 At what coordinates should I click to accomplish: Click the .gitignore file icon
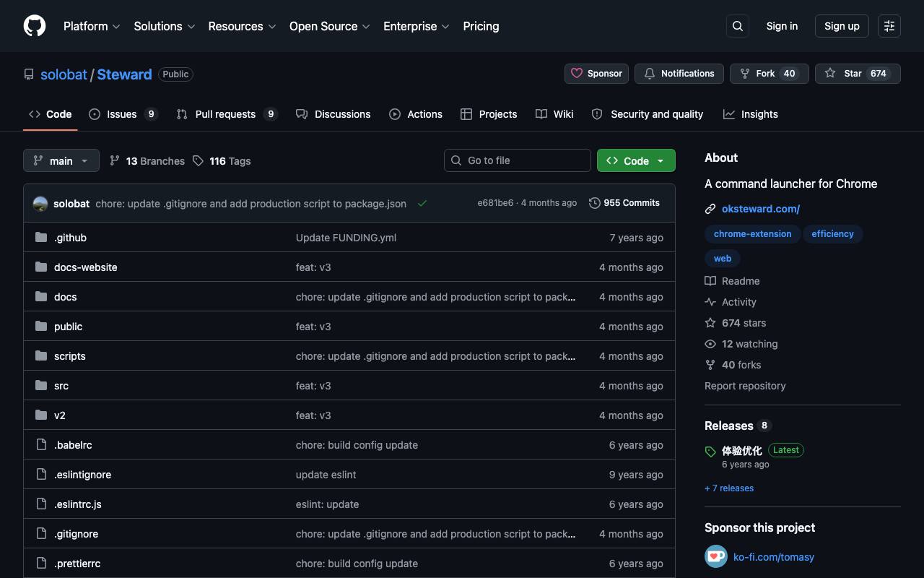(x=41, y=534)
